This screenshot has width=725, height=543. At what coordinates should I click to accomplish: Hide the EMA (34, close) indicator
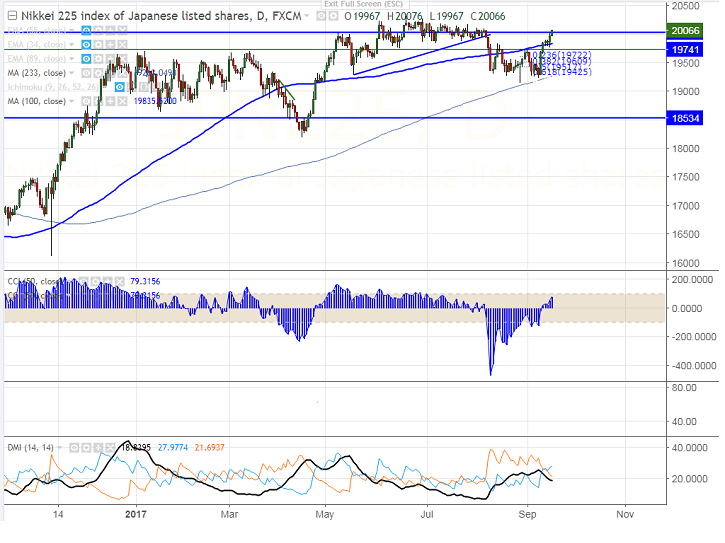[x=86, y=44]
